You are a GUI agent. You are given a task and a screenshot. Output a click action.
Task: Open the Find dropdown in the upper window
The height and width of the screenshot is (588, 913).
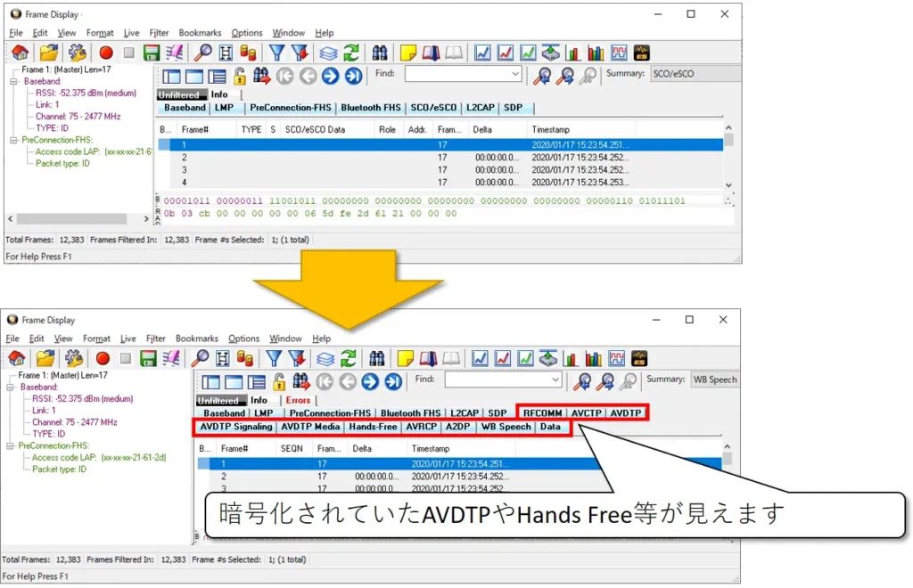(514, 75)
